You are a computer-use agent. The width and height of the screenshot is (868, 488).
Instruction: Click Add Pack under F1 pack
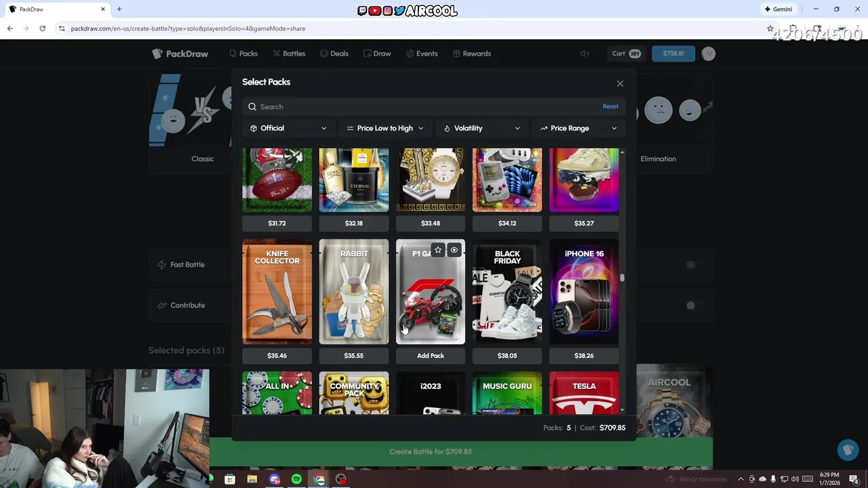431,355
